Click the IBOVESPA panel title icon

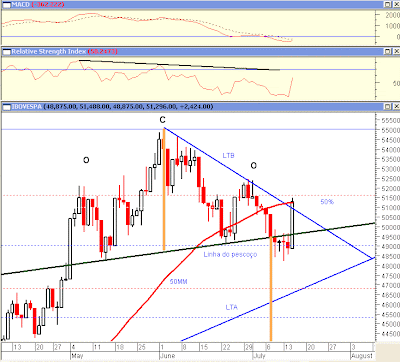click(x=6, y=107)
